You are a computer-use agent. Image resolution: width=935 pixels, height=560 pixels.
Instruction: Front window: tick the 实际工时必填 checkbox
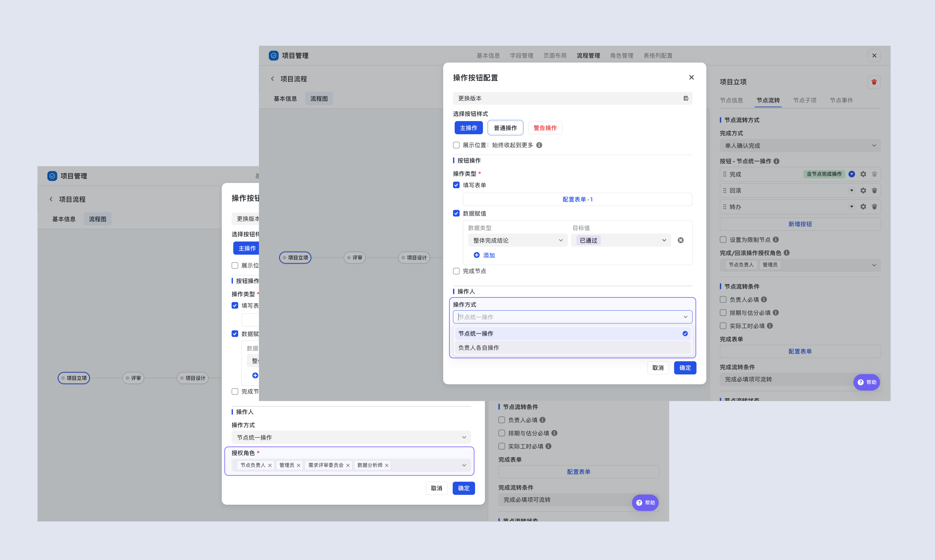[x=723, y=326]
